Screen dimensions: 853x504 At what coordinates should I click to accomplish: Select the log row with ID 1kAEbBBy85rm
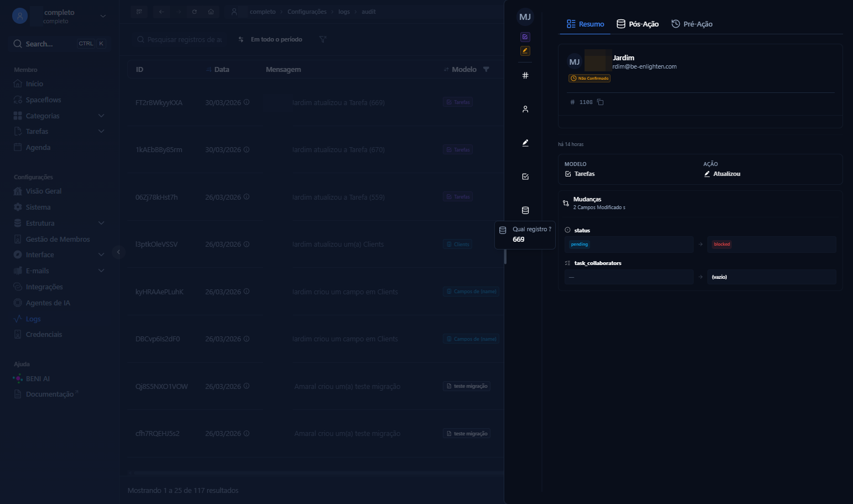[316, 149]
